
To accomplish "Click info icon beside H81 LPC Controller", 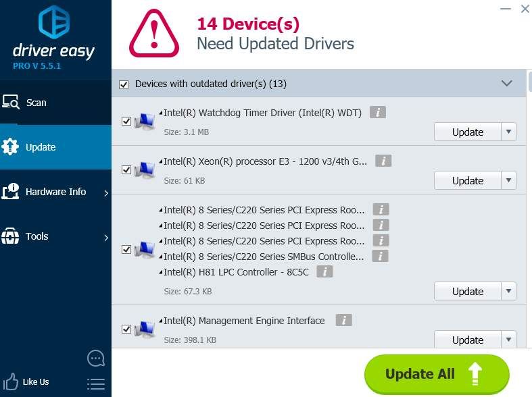I will [325, 272].
